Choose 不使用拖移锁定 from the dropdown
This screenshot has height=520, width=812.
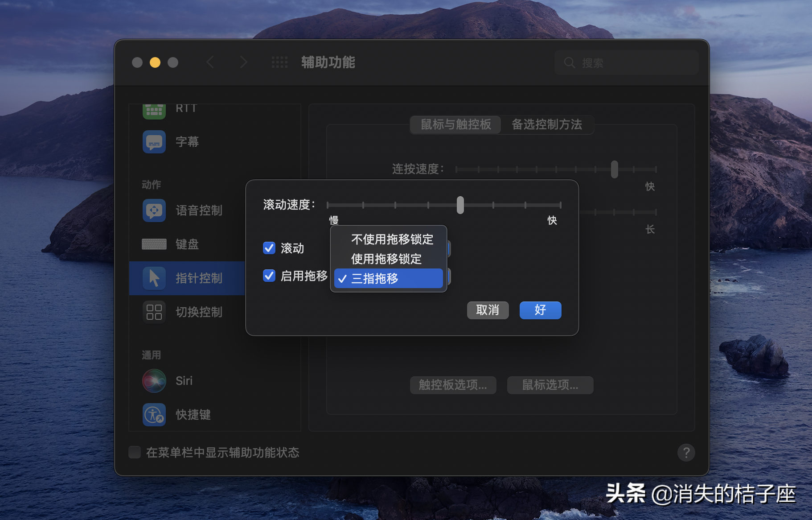coord(389,239)
